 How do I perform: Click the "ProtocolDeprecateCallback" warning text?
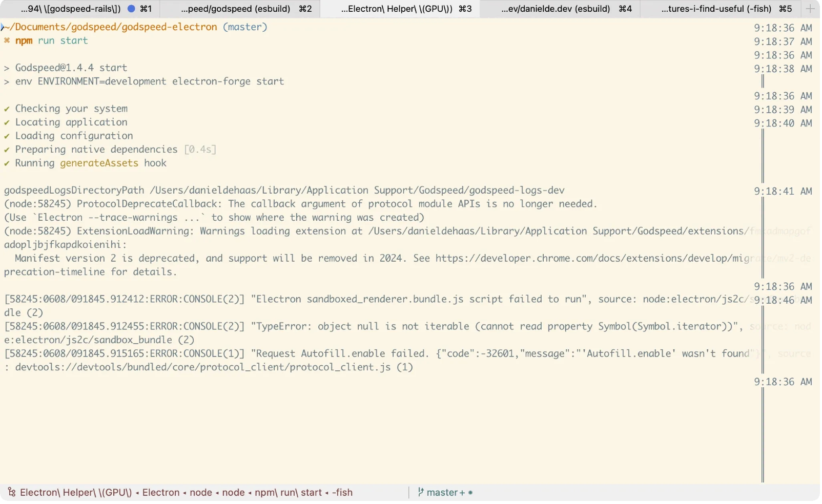click(x=150, y=204)
